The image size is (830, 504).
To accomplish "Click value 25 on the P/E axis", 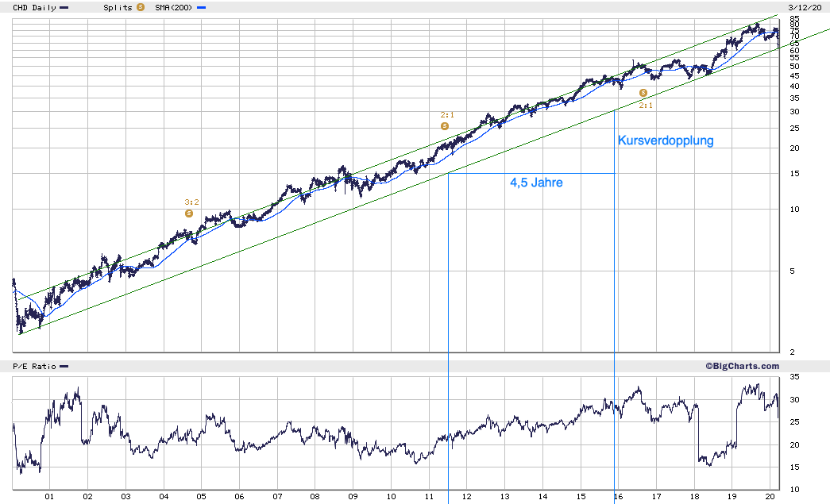I will click(794, 422).
